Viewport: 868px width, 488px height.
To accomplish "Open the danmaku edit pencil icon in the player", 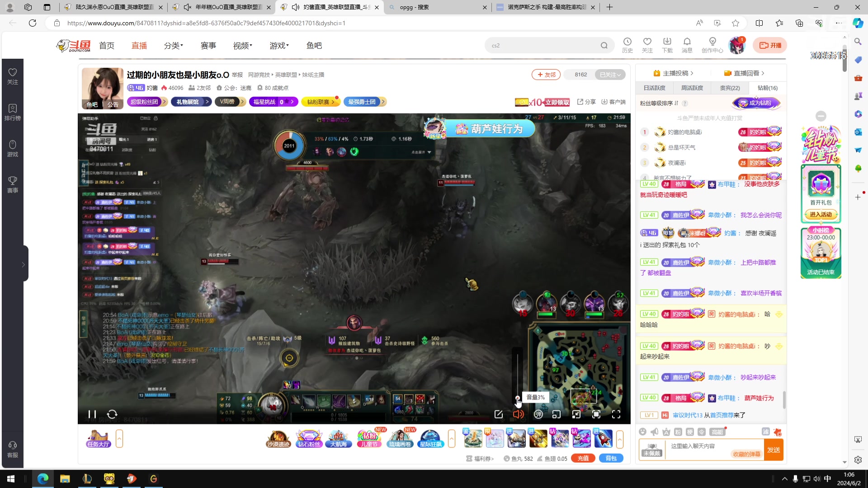I will [x=499, y=414].
